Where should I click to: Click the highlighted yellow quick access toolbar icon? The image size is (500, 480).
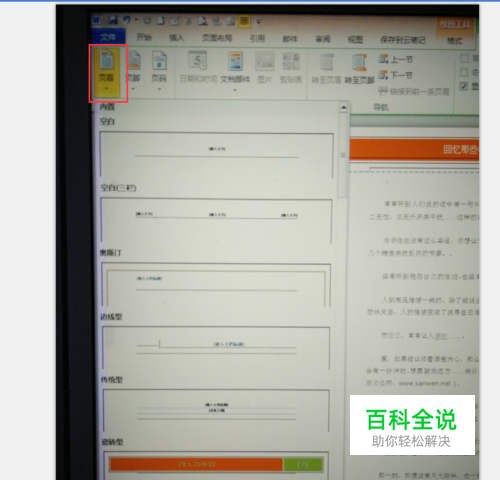(x=244, y=22)
